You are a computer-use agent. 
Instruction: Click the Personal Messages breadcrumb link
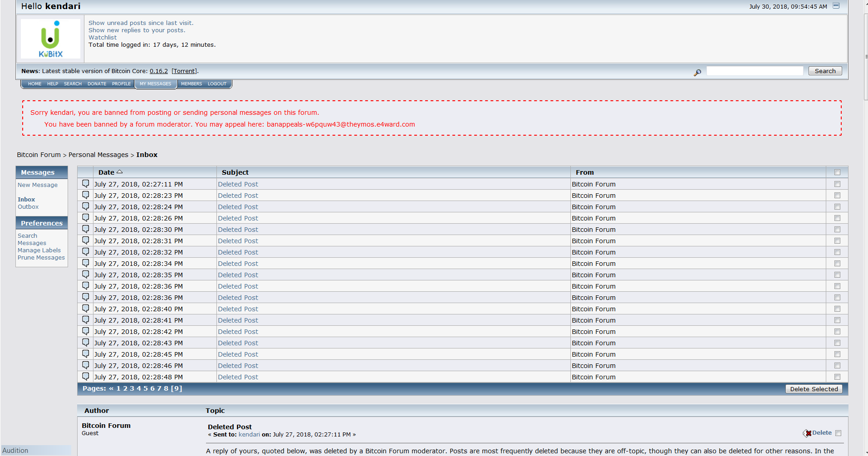tap(98, 155)
